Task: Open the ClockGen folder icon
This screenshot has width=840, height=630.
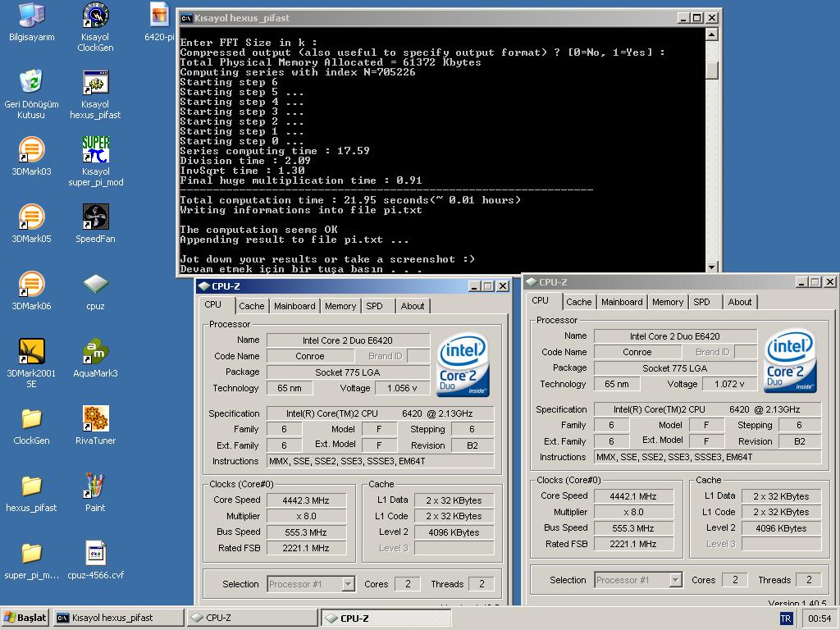Action: pyautogui.click(x=32, y=426)
